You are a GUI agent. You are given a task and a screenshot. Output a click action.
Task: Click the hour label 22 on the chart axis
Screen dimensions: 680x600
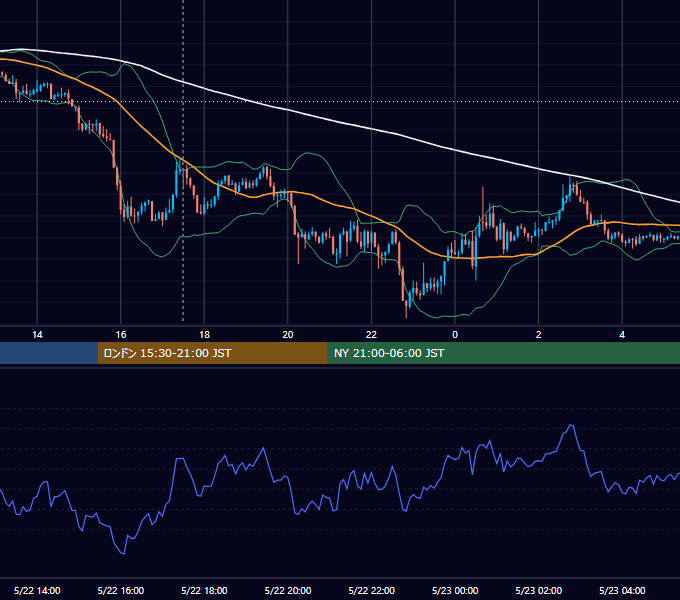[x=371, y=335]
